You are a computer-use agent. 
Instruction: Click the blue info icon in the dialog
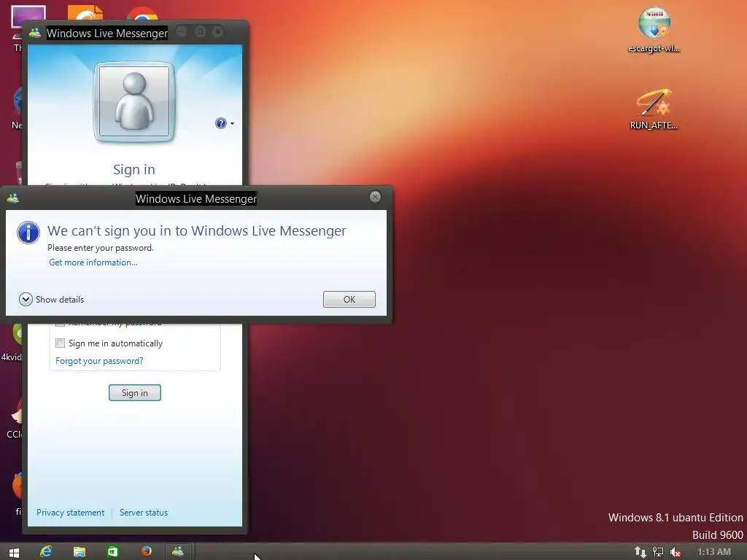(28, 233)
